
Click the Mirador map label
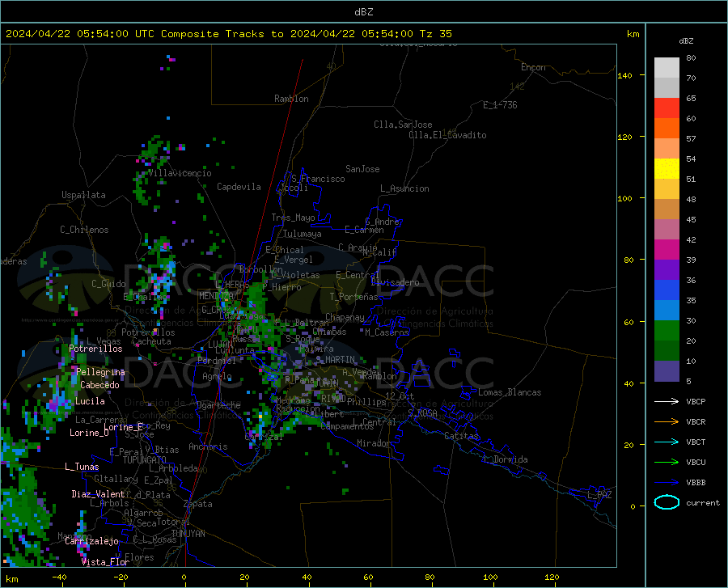[x=374, y=443]
